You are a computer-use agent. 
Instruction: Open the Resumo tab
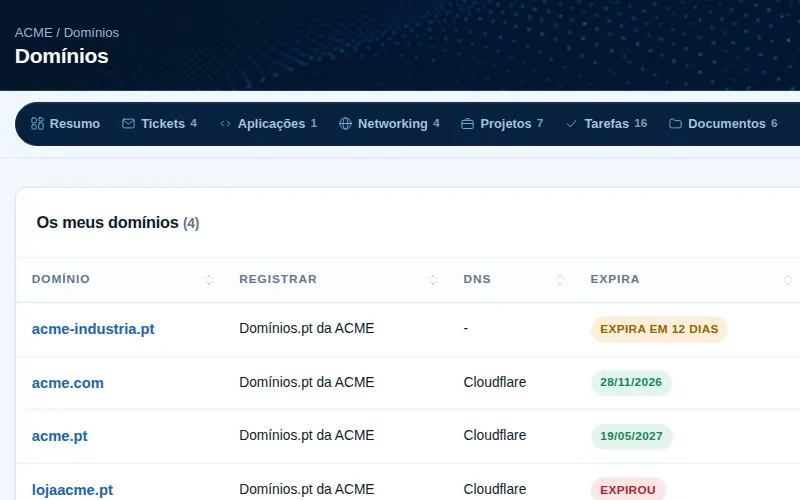[65, 123]
